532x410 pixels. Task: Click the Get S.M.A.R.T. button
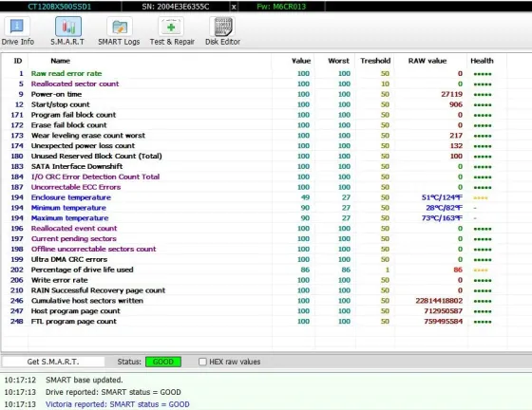pos(53,362)
